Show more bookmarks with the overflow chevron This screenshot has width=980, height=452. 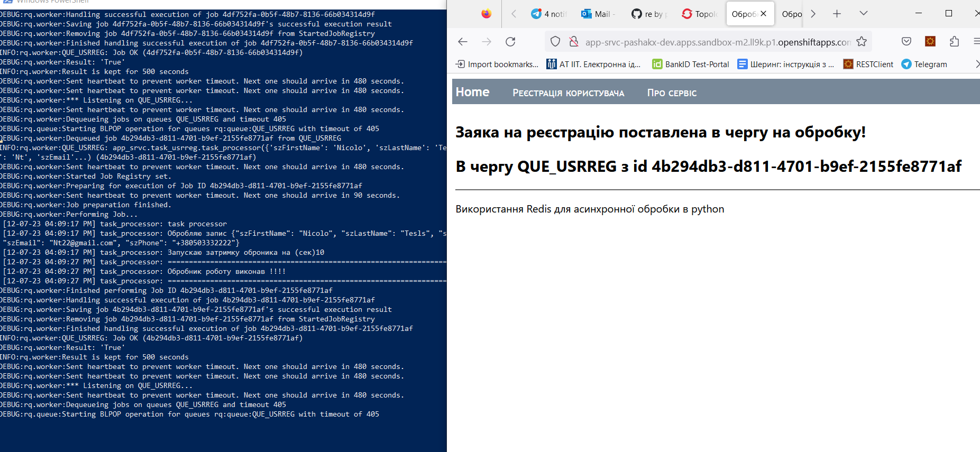[976, 64]
